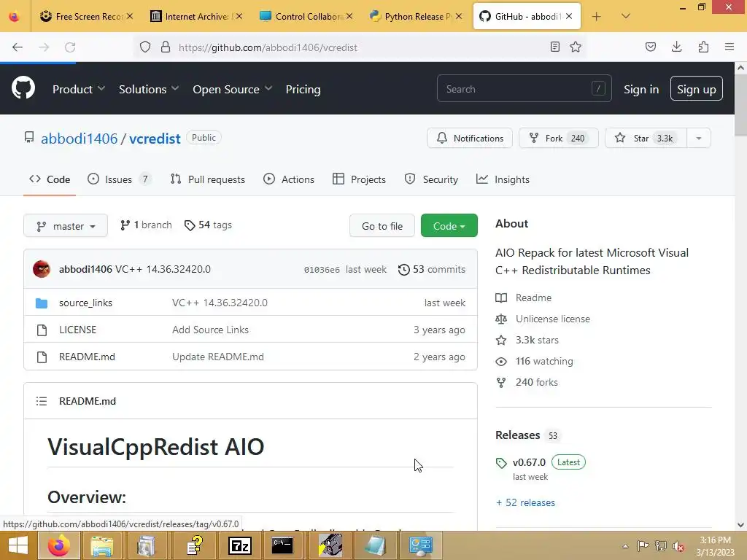Viewport: 747px width, 560px height.
Task: Open the star lists dropdown arrow
Action: point(698,138)
